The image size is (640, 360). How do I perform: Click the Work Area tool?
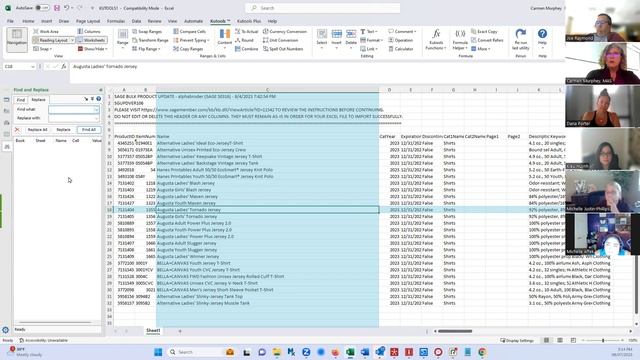coord(46,31)
